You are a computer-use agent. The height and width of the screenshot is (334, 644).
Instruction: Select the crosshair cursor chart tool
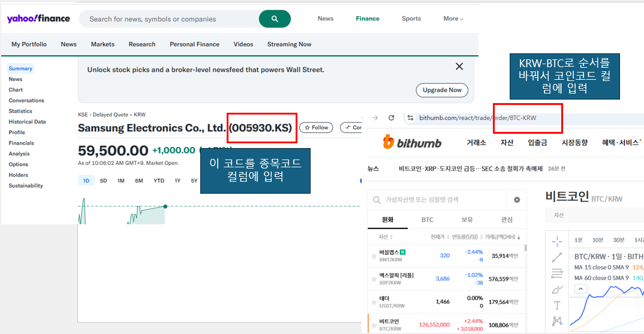click(557, 240)
